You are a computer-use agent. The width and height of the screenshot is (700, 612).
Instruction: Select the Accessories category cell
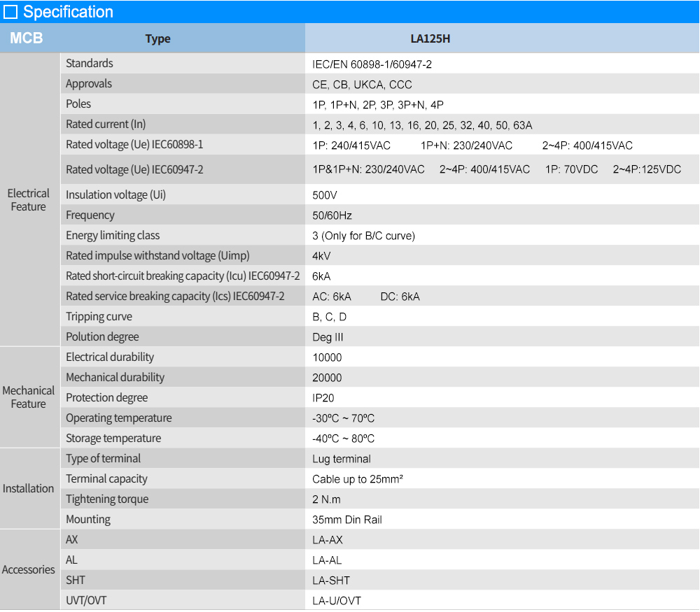[x=29, y=570]
